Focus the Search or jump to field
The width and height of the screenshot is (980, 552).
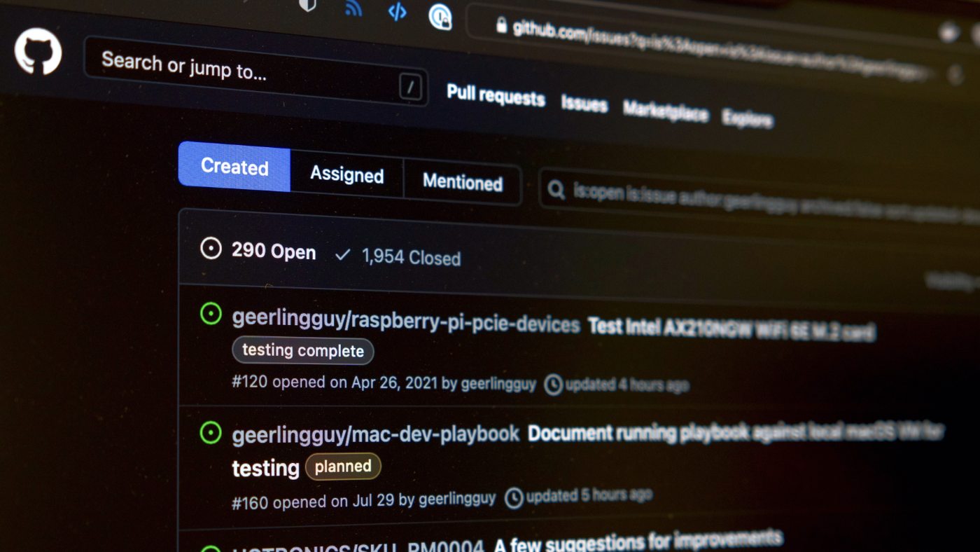255,72
